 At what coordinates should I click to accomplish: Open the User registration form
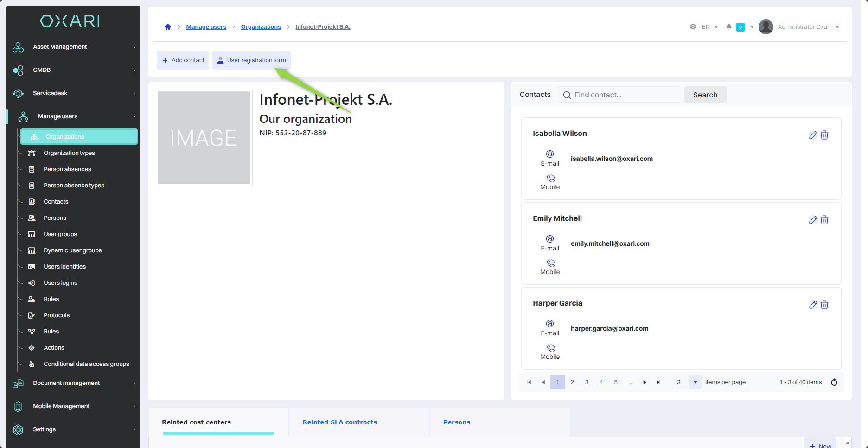(x=251, y=60)
